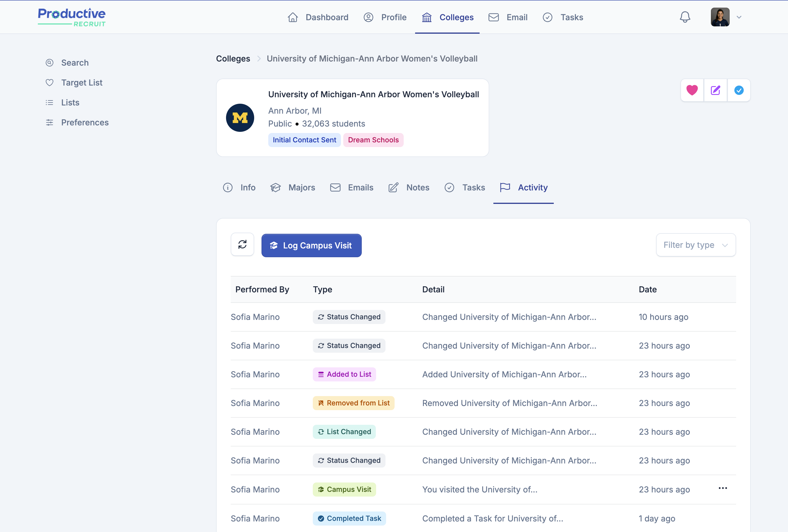Viewport: 788px width, 532px height.
Task: Expand the account menu chevron
Action: 739,17
